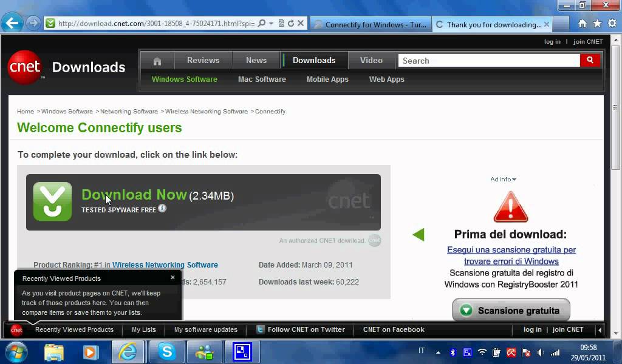Viewport: 622px width, 364px height.
Task: Click the Bluetooth tray icon
Action: click(x=453, y=352)
